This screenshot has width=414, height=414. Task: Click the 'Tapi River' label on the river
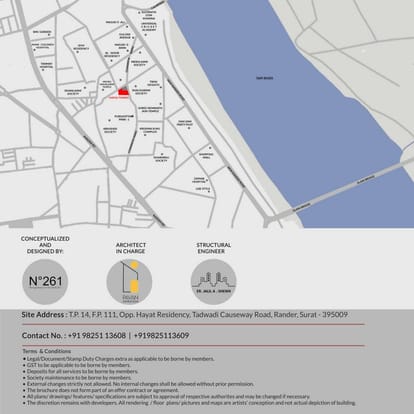(264, 78)
